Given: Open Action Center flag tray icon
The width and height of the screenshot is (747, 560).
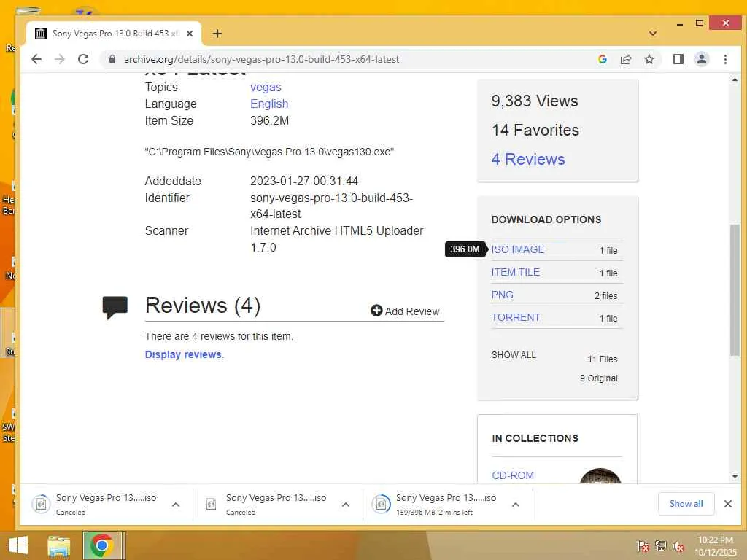Looking at the screenshot, I should 643,545.
